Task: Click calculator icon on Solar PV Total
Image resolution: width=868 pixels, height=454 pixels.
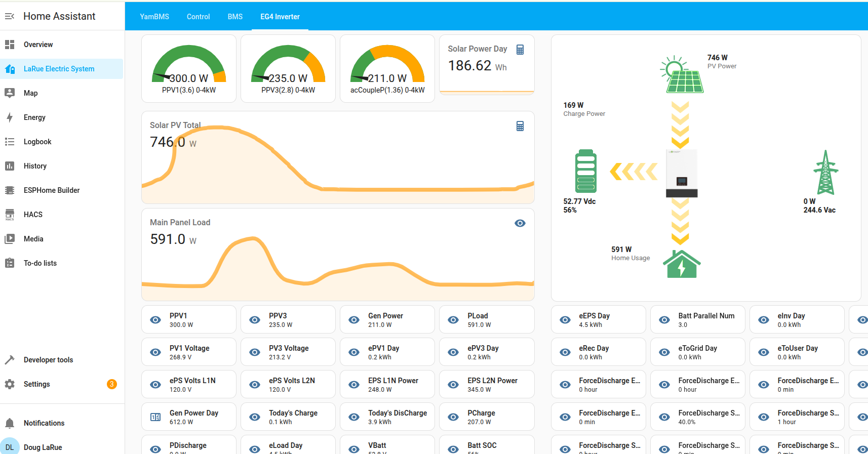Action: [520, 126]
